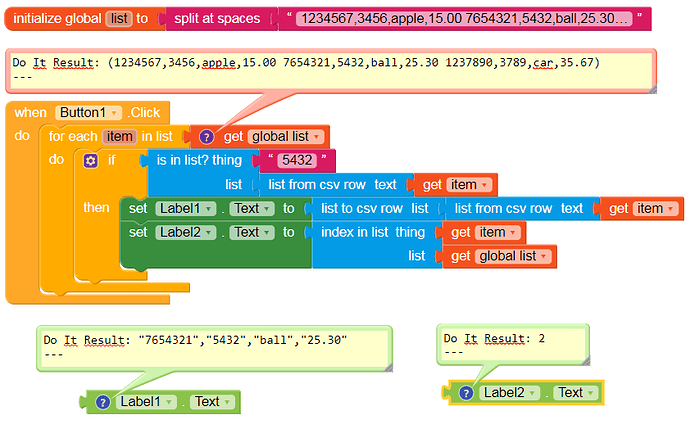Edit the long CSV text string field
Viewport: 690px width, 429px height.
(x=464, y=18)
